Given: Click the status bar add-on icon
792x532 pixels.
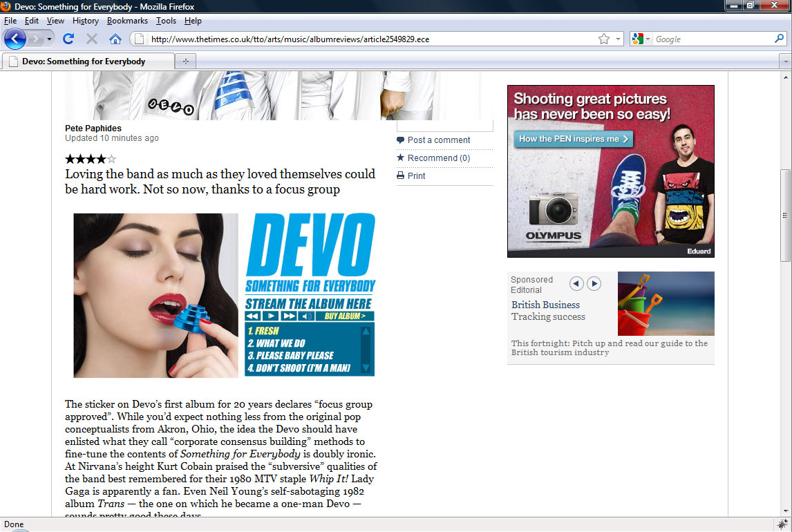Looking at the screenshot, I should click(x=782, y=524).
